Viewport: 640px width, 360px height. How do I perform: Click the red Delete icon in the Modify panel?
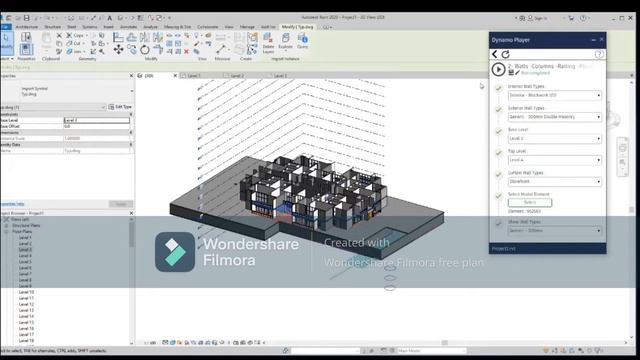(187, 51)
